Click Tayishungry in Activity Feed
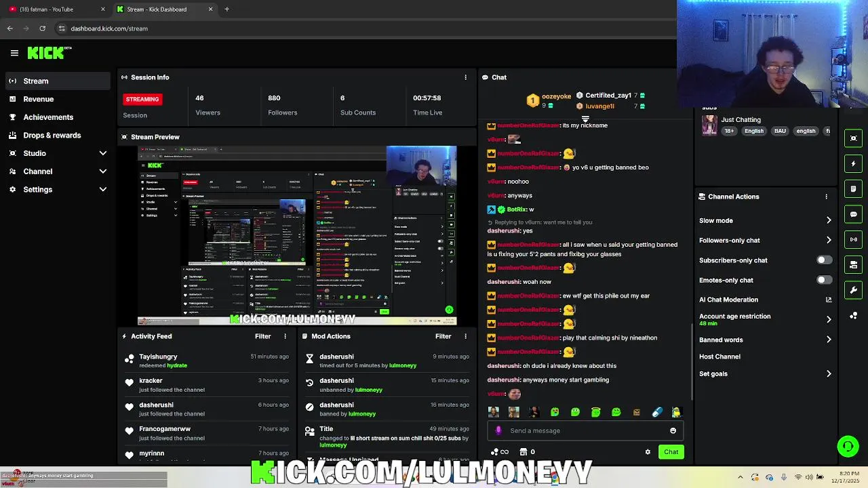This screenshot has width=868, height=488. [158, 357]
